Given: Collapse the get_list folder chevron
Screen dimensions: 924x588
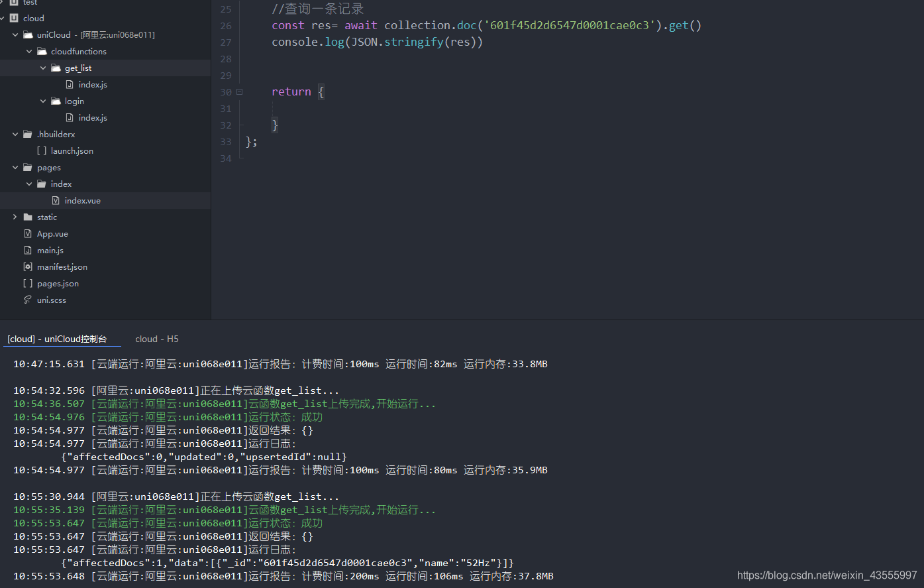Looking at the screenshot, I should [43, 68].
